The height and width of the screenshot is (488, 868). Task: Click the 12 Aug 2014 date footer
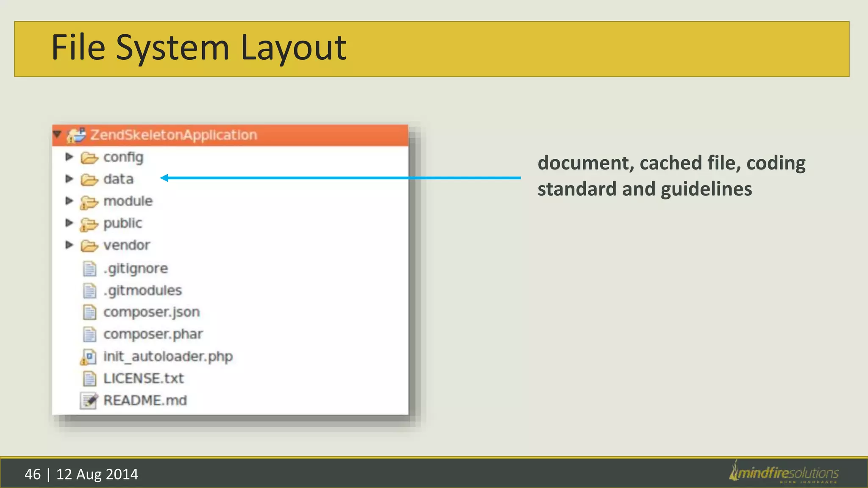[x=97, y=474]
